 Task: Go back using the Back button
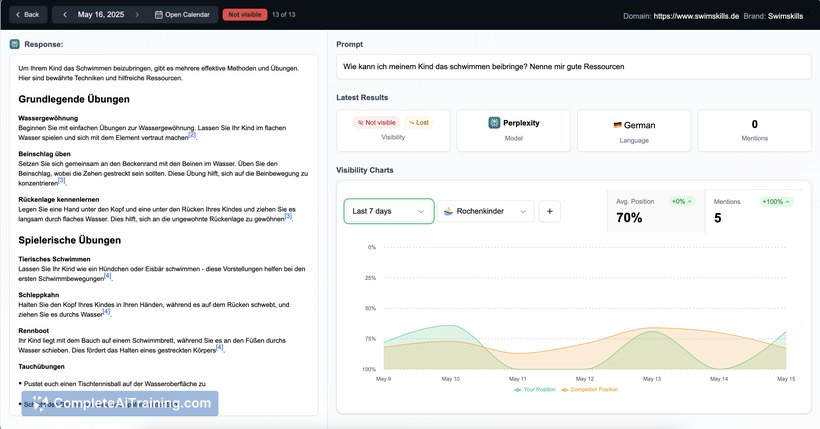[28, 15]
